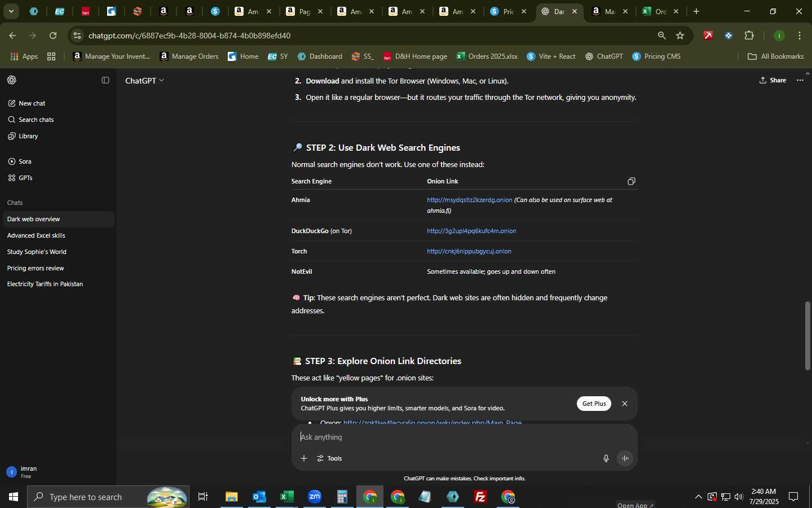812x508 pixels.
Task: Click the microphone dictate icon
Action: pyautogui.click(x=606, y=458)
